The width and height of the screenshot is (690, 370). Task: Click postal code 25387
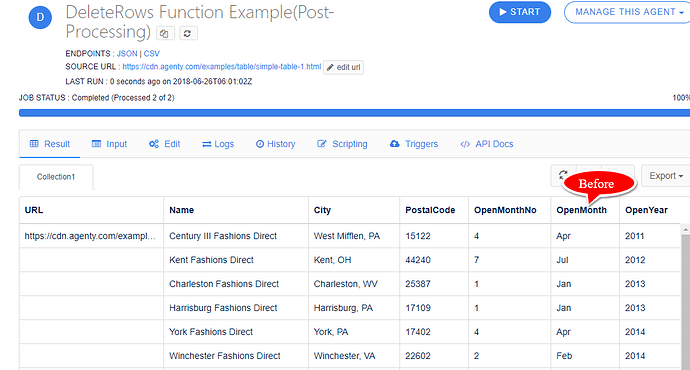click(x=434, y=284)
